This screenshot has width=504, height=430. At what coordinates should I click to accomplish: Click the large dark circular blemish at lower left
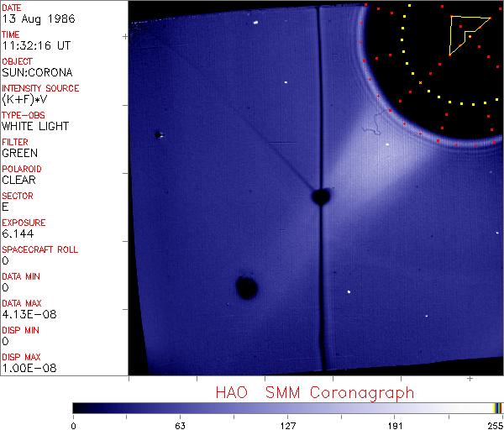[246, 288]
